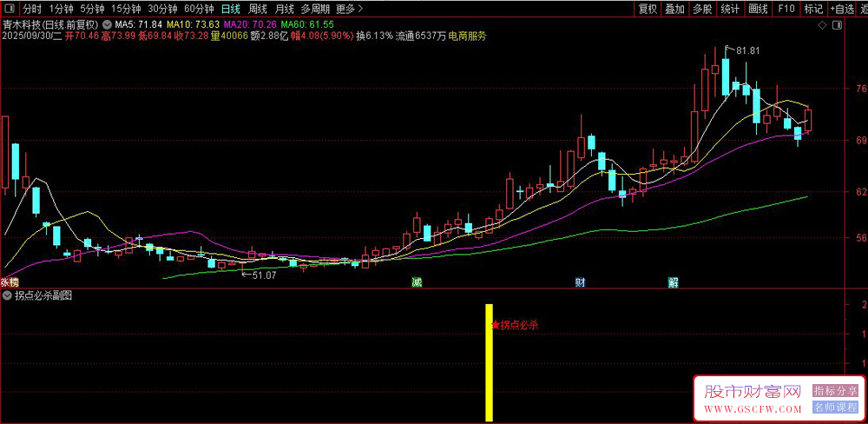Click the high price 高73.99

pos(118,36)
